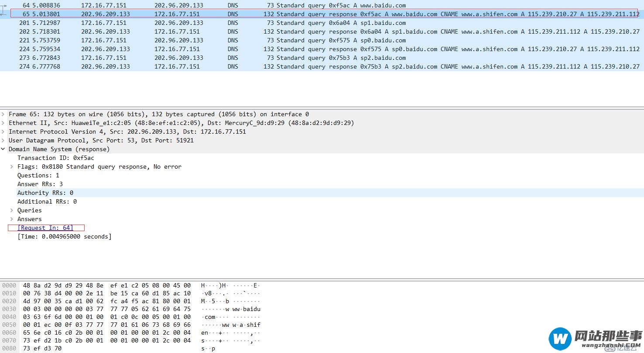
Task: Open the Request In: 64 link
Action: click(x=45, y=228)
